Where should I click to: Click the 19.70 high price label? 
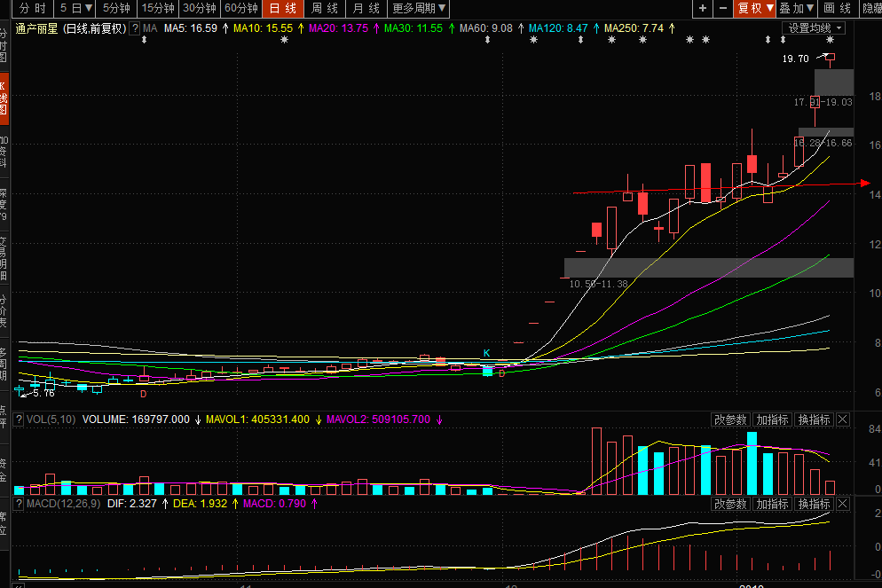point(795,59)
